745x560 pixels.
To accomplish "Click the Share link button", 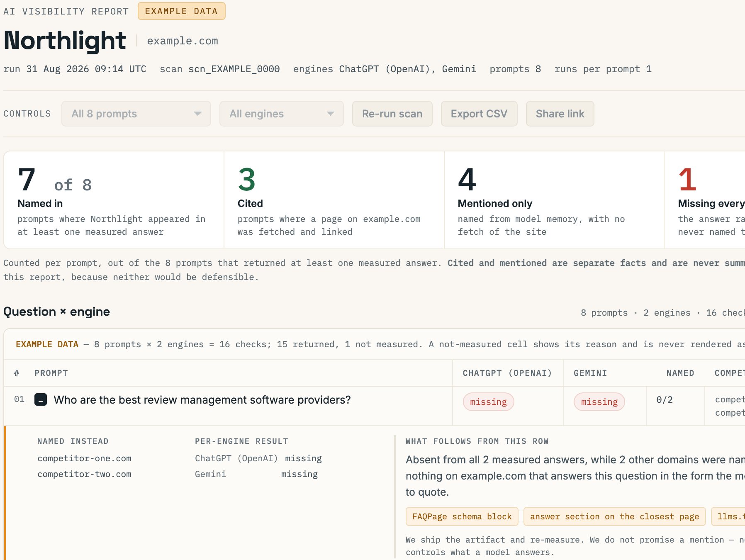I will tap(560, 114).
